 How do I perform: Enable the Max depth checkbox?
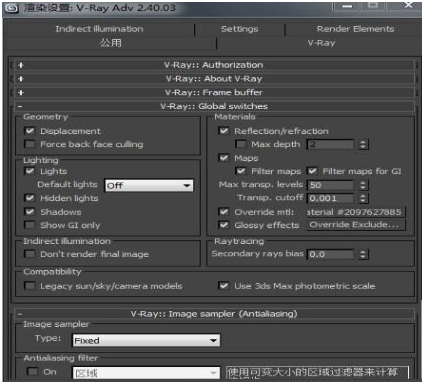241,144
